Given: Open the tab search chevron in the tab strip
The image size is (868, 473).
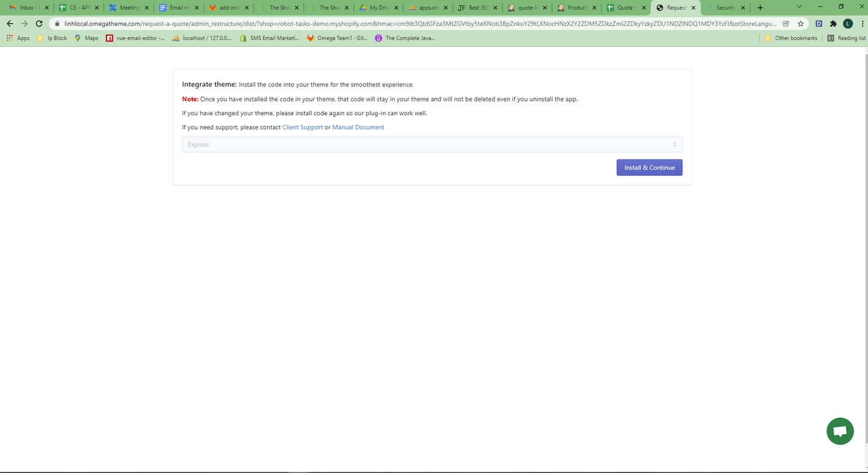Looking at the screenshot, I should [799, 7].
